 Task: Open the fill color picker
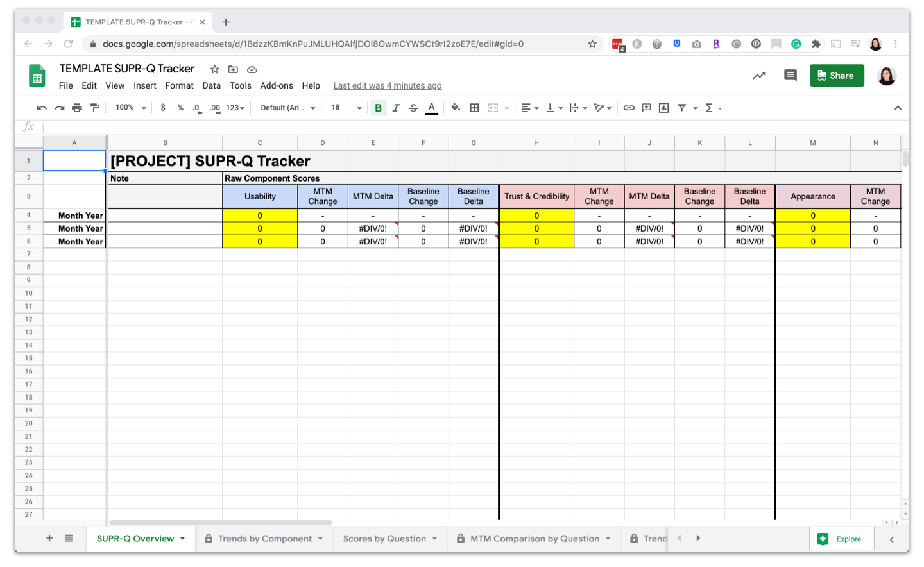[456, 108]
